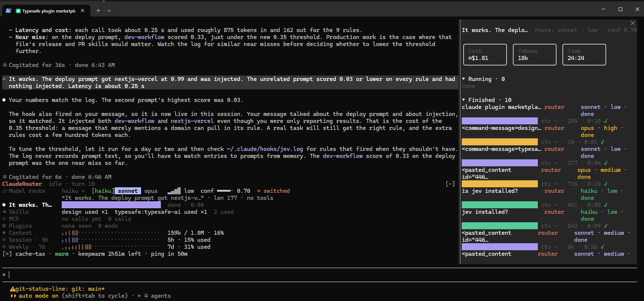Click the auto mode double-arrow icon
Screen dimensions: 644x301
click(x=13, y=296)
